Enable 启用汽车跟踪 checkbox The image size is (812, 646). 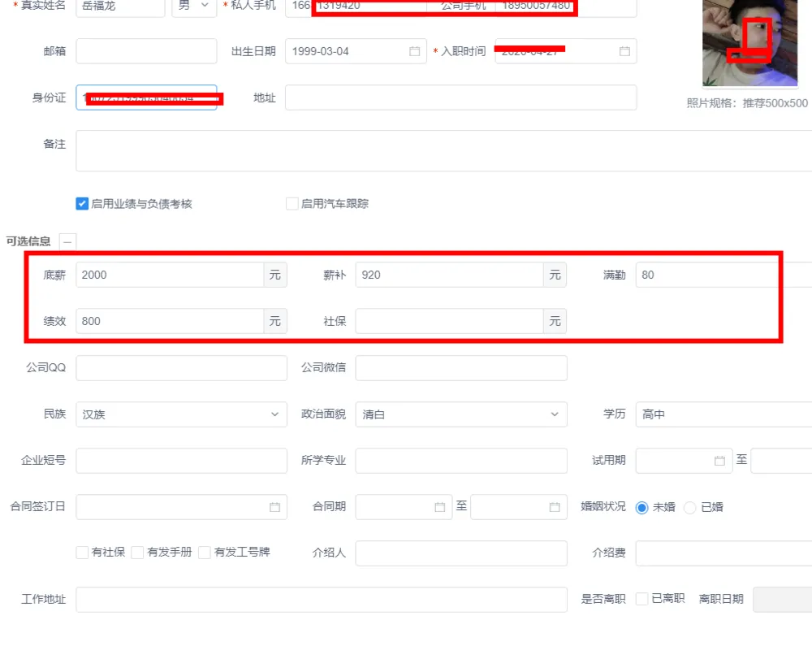click(292, 204)
